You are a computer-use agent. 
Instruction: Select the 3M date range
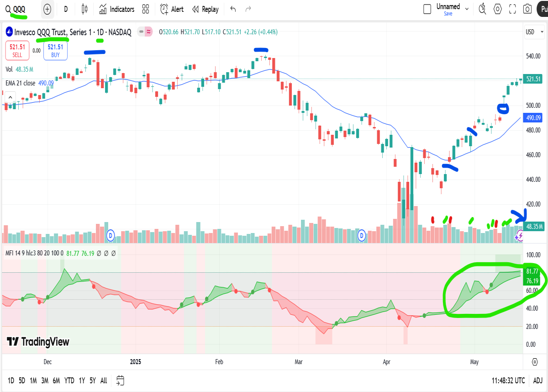(45, 380)
